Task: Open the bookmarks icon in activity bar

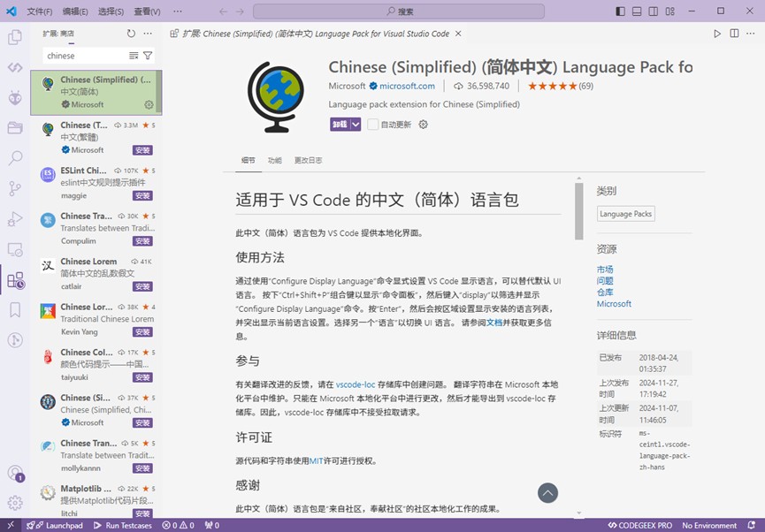Action: (x=15, y=310)
